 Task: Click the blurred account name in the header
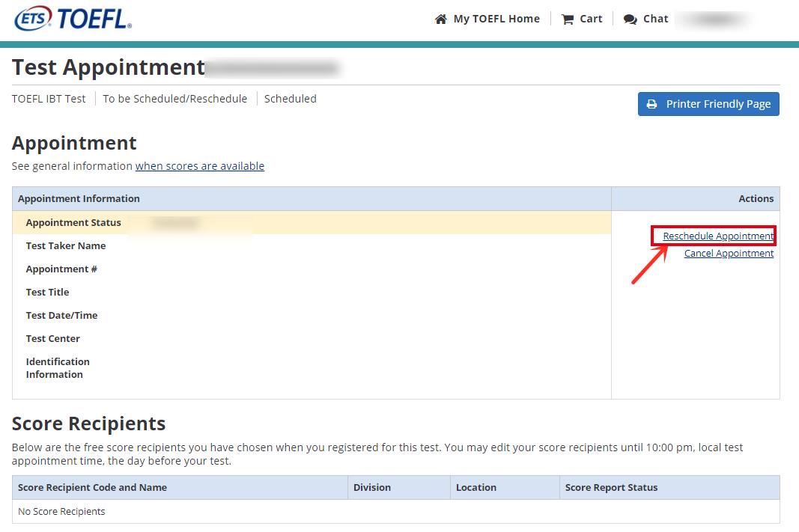tap(714, 19)
